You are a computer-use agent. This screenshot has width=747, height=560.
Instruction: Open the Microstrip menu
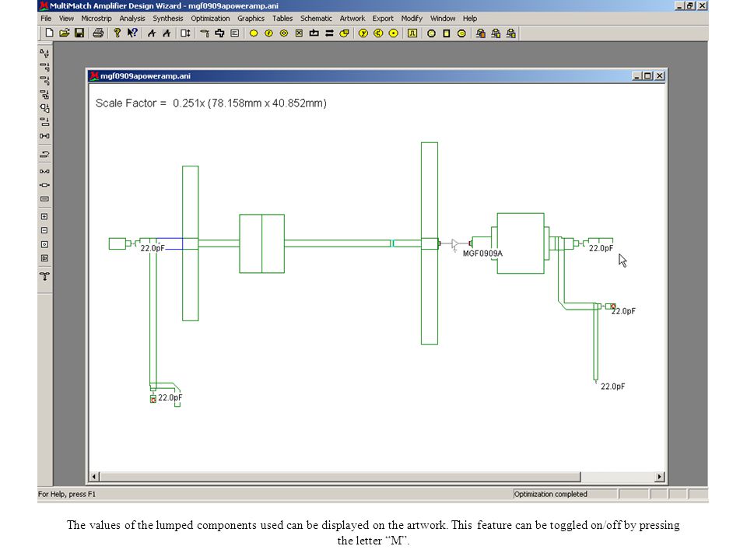(x=96, y=18)
